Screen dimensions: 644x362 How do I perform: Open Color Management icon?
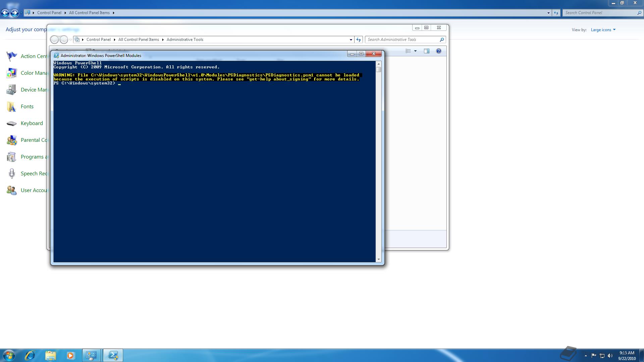click(x=12, y=73)
